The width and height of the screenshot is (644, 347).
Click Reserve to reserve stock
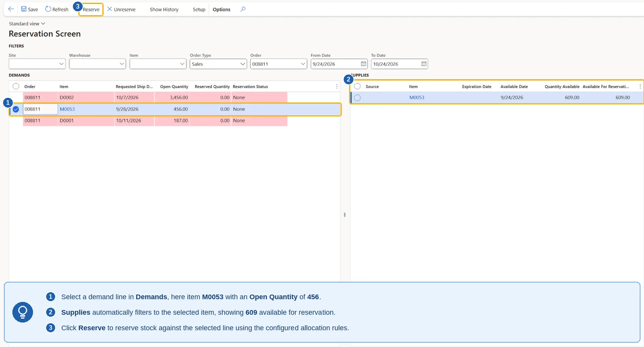click(x=91, y=9)
